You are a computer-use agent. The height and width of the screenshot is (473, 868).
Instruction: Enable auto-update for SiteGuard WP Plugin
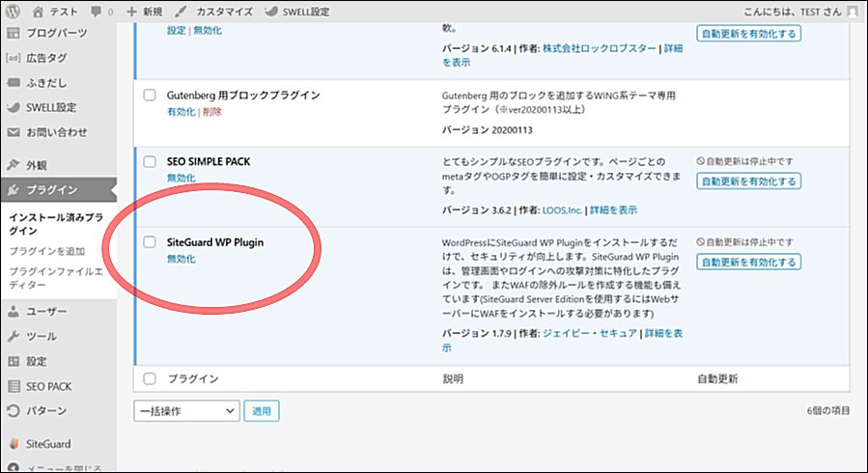[x=748, y=263]
